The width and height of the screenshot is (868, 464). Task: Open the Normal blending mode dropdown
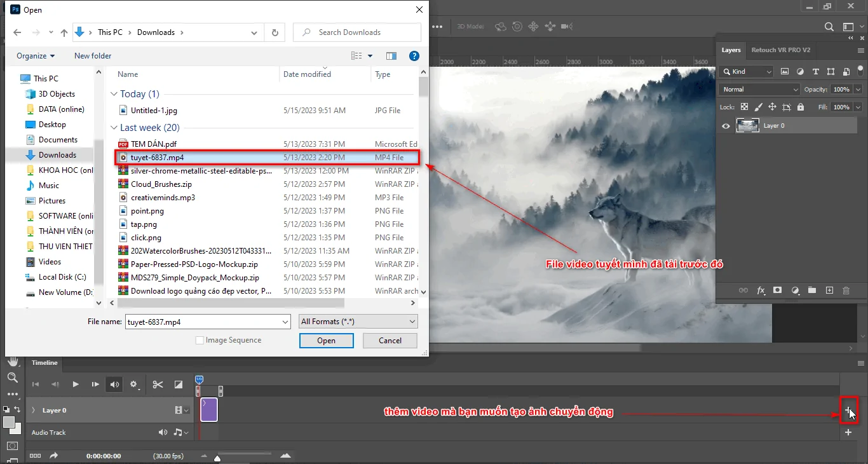click(x=758, y=89)
